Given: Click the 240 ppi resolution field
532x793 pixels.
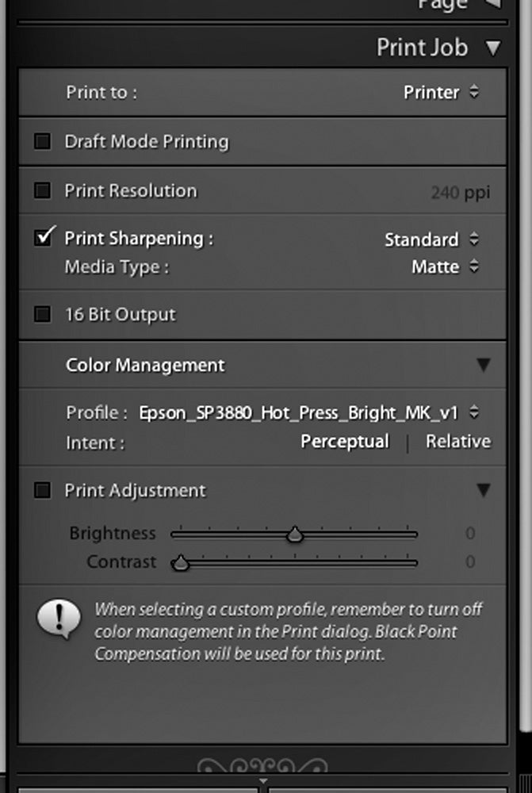Looking at the screenshot, I should tap(460, 192).
